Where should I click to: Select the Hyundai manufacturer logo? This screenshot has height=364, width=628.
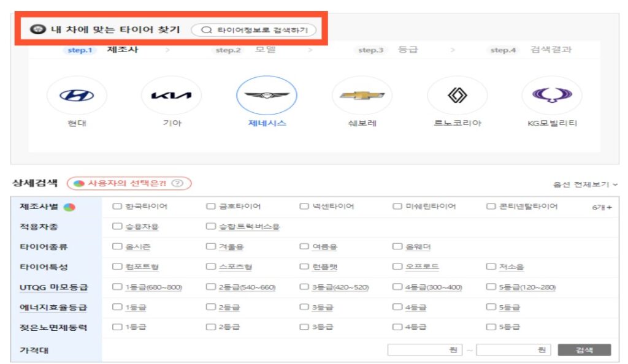pos(77,96)
